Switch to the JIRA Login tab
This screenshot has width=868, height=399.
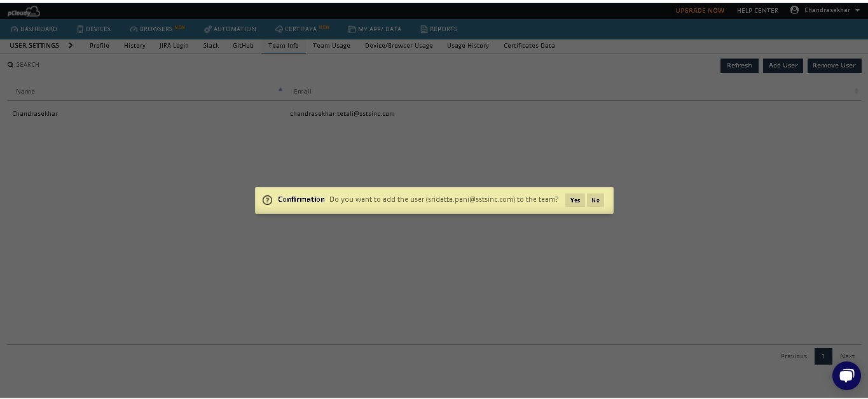click(174, 46)
